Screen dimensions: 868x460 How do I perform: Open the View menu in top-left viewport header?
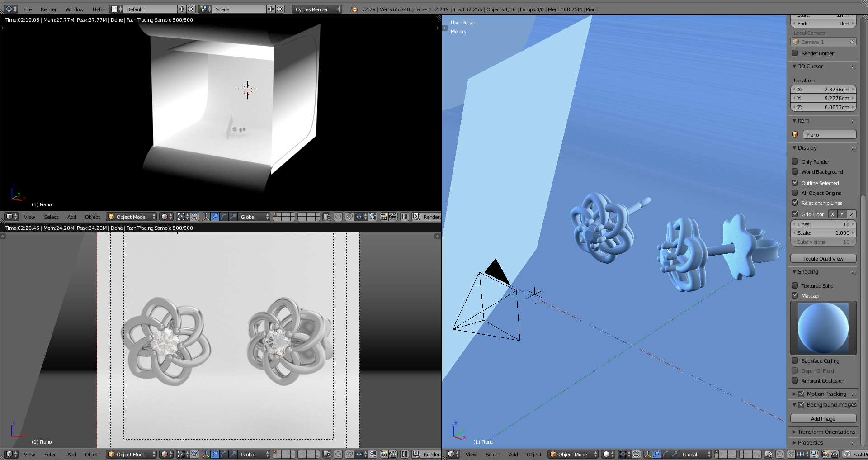29,217
